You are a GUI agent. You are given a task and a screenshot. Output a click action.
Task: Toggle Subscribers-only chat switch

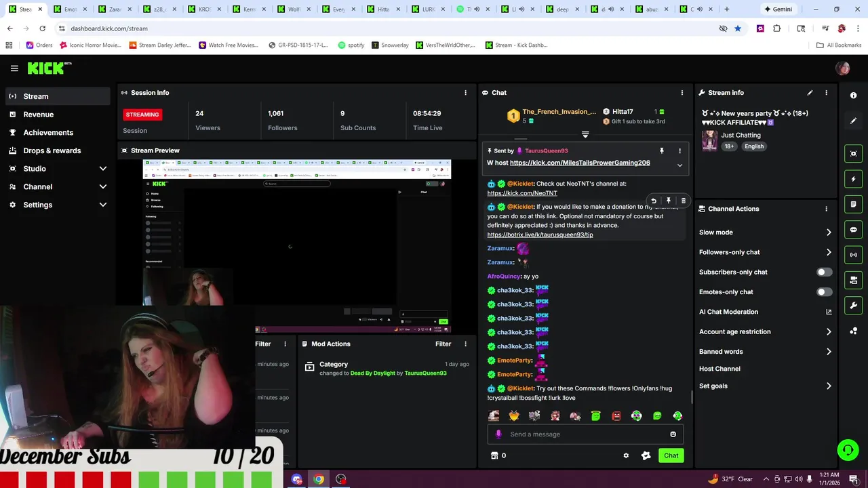click(x=824, y=272)
